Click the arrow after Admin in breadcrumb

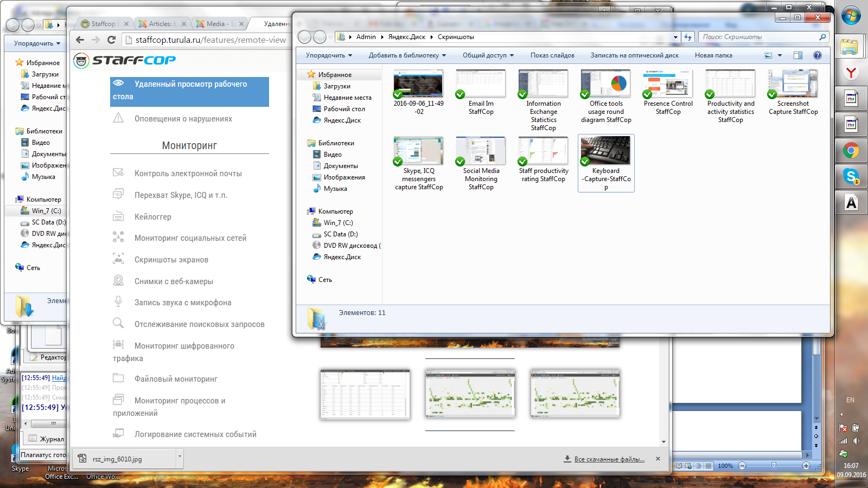pos(382,37)
